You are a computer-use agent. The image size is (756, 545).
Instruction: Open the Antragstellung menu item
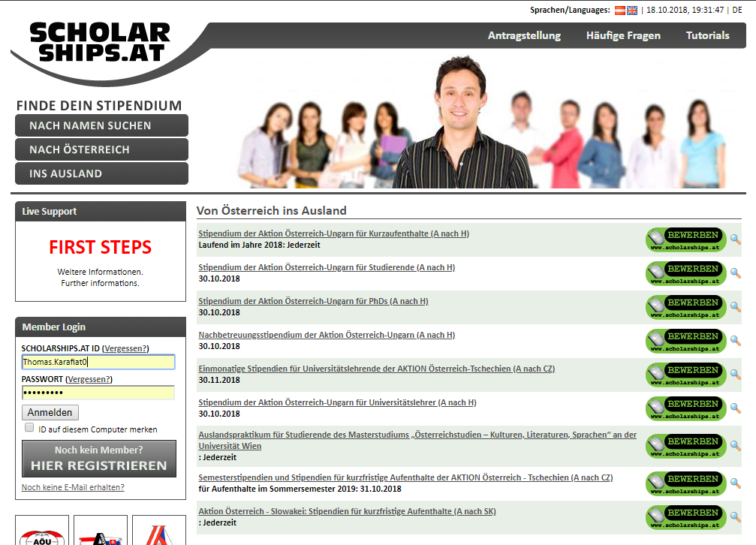(524, 35)
